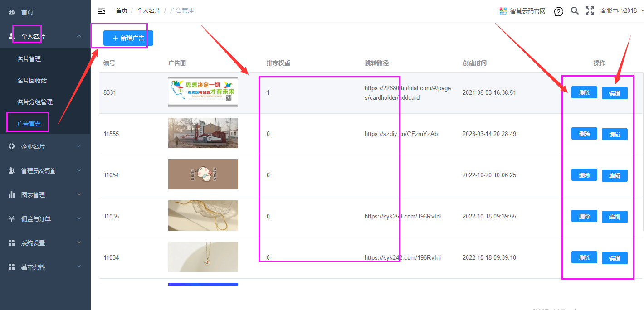Viewport: 644px width, 310px height.
Task: Click the search magnifier icon
Action: [x=575, y=11]
